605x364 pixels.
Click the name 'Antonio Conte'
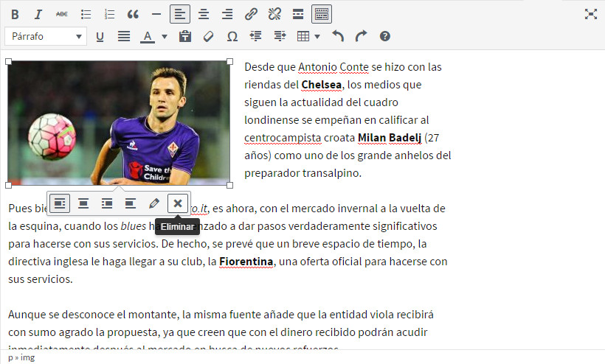[333, 67]
